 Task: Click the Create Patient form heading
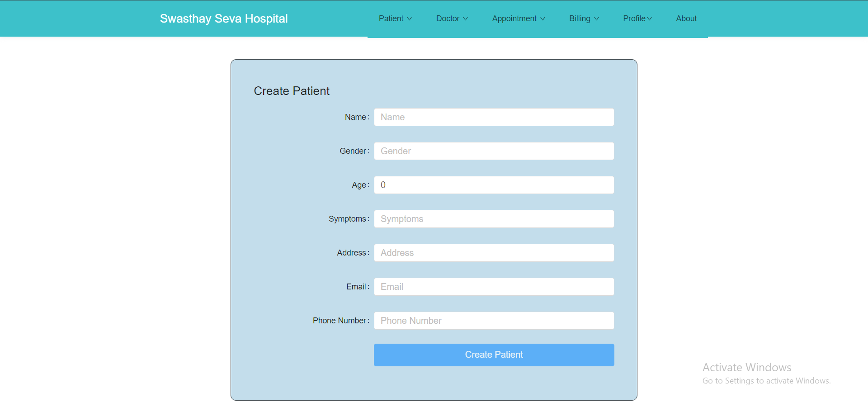click(292, 91)
